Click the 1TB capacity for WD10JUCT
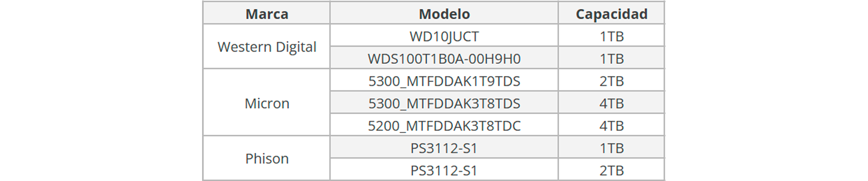 click(x=611, y=36)
